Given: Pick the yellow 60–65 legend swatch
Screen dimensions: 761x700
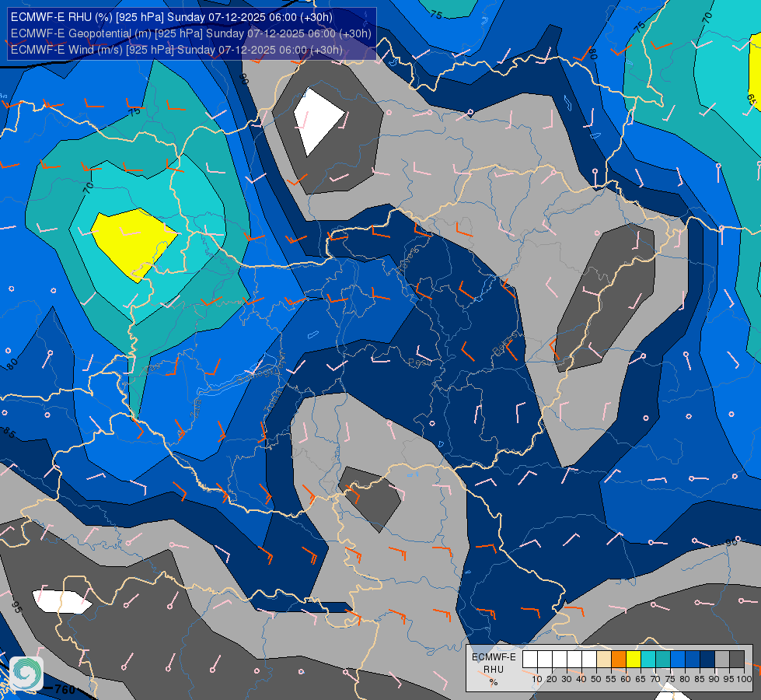Looking at the screenshot, I should coord(634,659).
